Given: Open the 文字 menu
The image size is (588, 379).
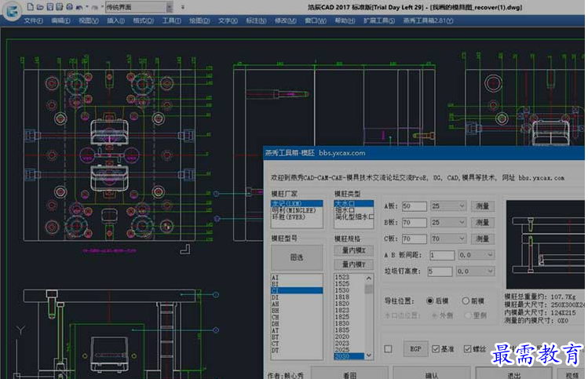Looking at the screenshot, I should [228, 20].
